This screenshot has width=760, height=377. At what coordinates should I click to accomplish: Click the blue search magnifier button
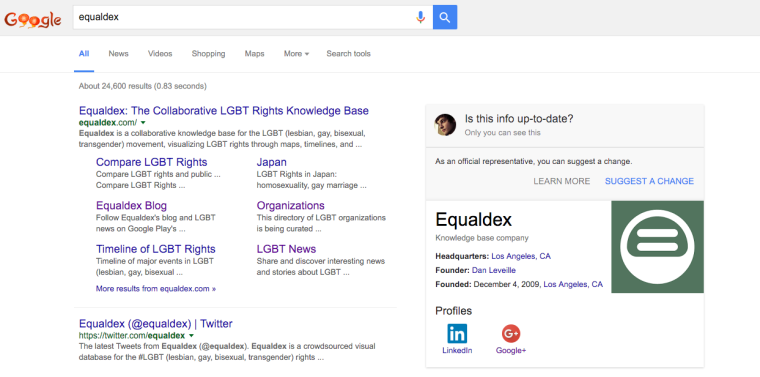[445, 17]
